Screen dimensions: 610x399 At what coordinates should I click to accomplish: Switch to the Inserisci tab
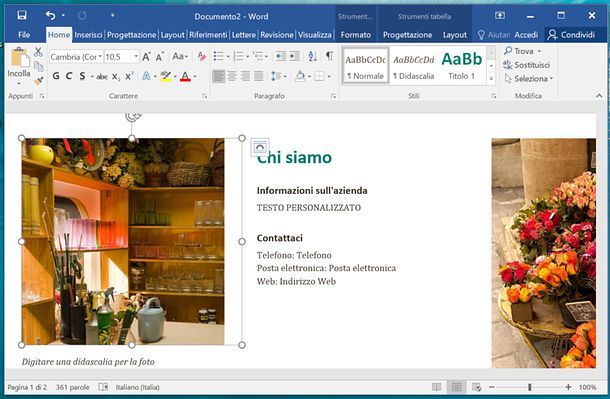point(88,35)
